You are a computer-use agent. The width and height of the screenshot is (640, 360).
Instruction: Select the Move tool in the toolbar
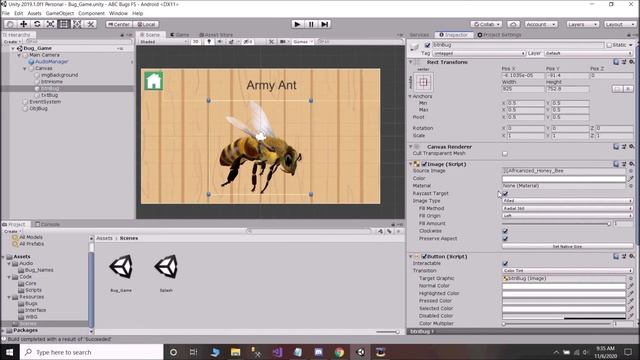(x=24, y=24)
